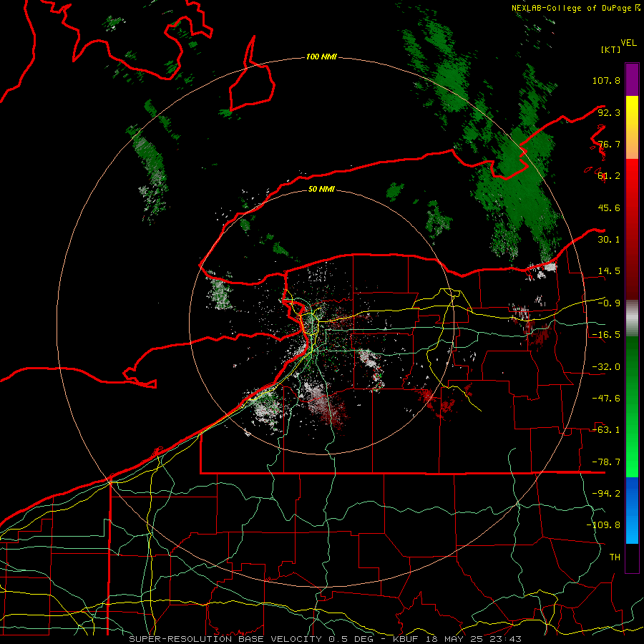Click the 92.3 legend value
644x644 pixels.
609,112
